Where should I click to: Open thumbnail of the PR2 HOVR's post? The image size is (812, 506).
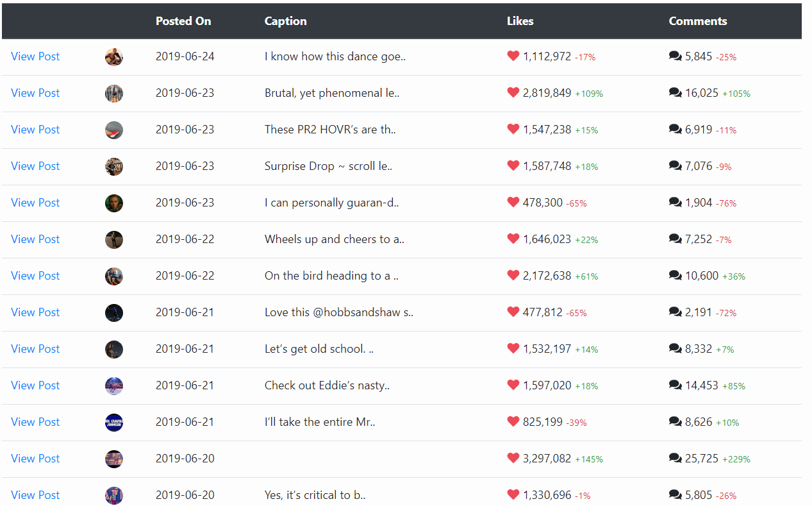(114, 130)
